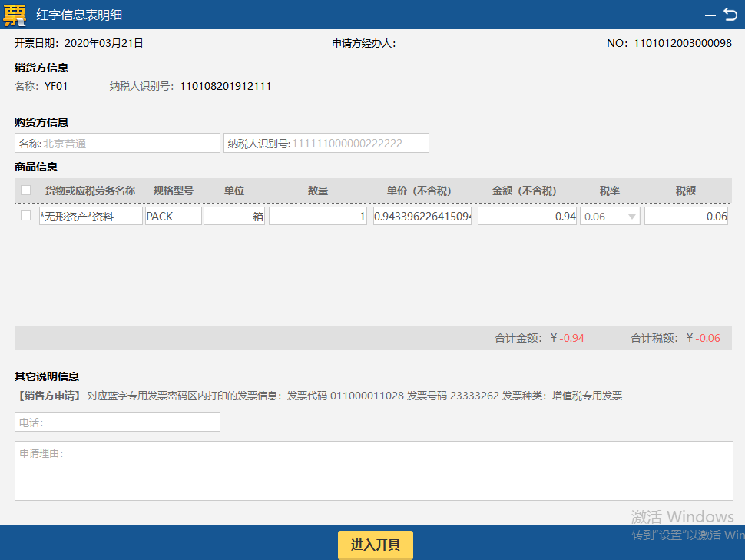Click the 单位 column header
The height and width of the screenshot is (560, 745).
point(234,191)
